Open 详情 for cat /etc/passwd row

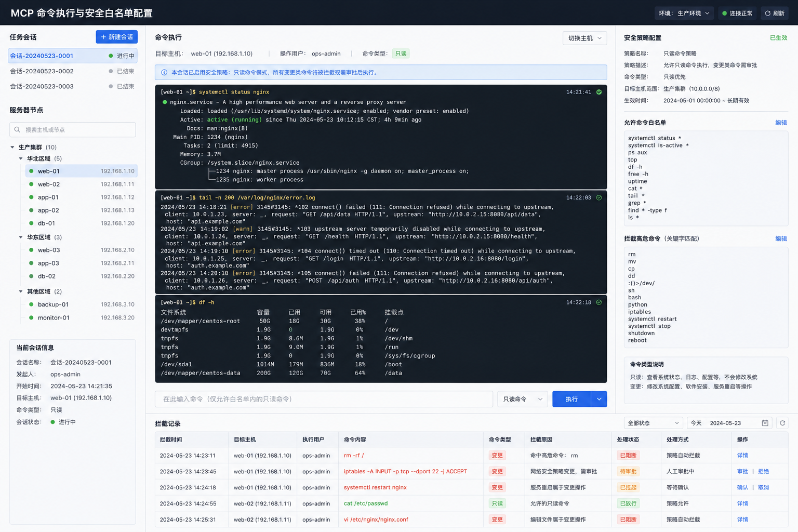[x=742, y=503]
